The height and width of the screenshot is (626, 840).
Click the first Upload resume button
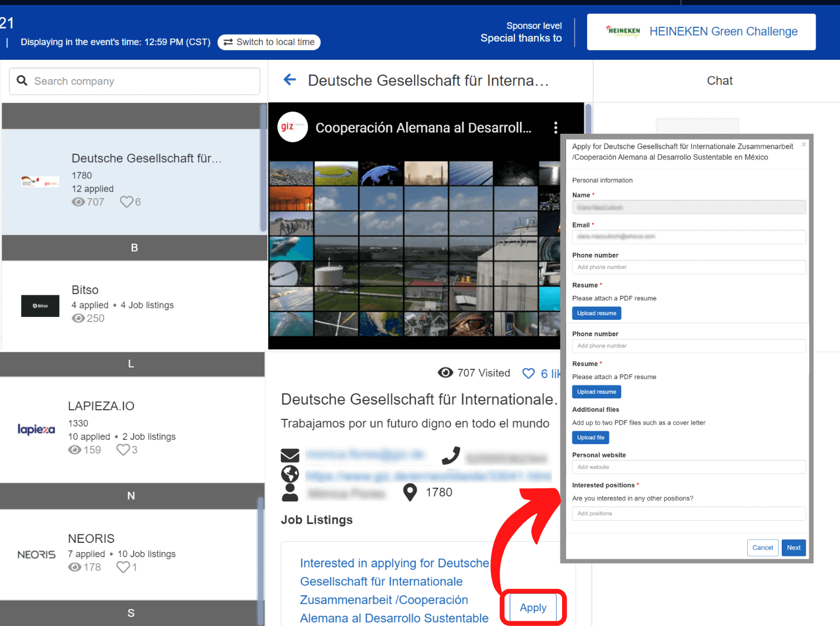596,313
